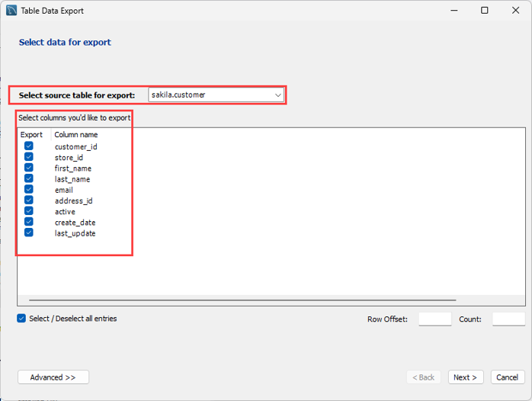Toggle the create_date export checkbox

[29, 222]
